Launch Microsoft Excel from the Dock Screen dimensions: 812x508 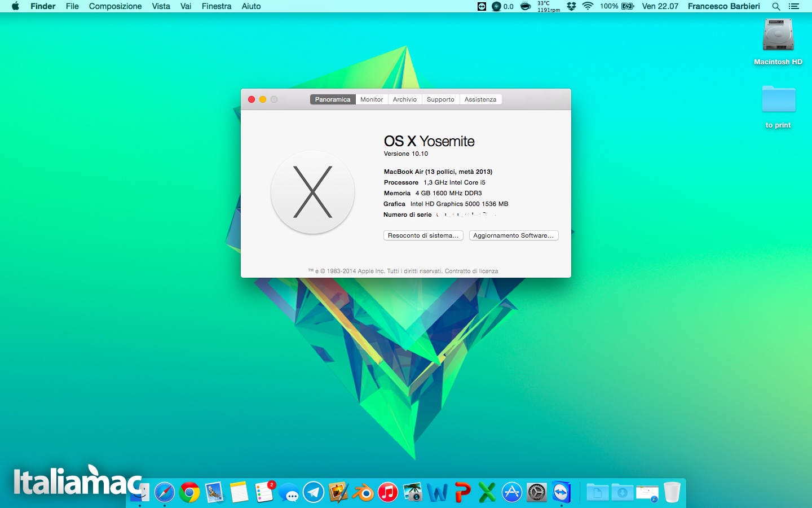[487, 492]
